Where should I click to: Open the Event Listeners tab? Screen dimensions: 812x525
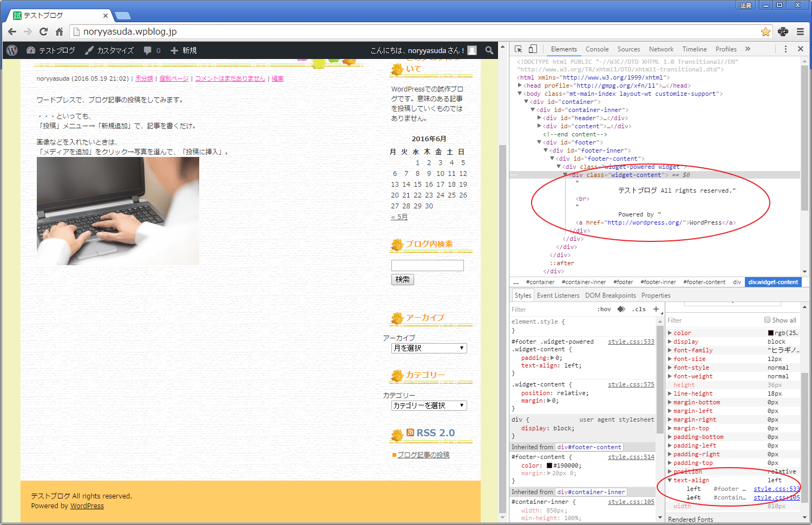[x=558, y=296]
